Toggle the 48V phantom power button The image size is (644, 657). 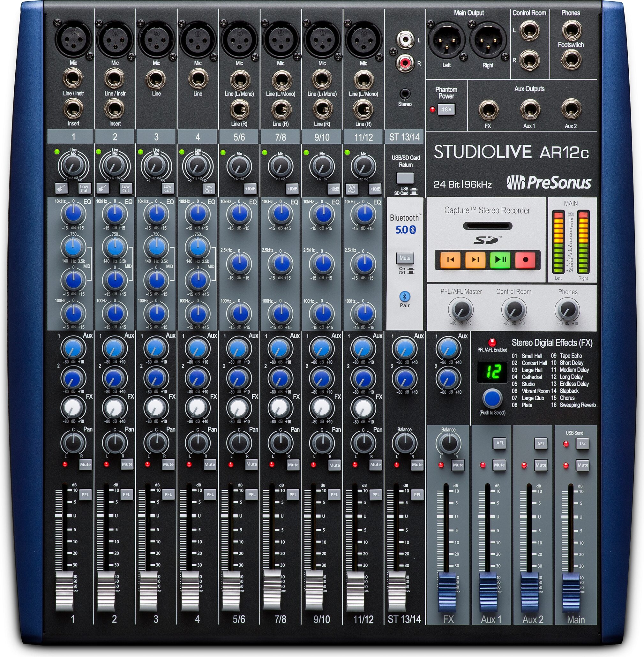pos(446,109)
